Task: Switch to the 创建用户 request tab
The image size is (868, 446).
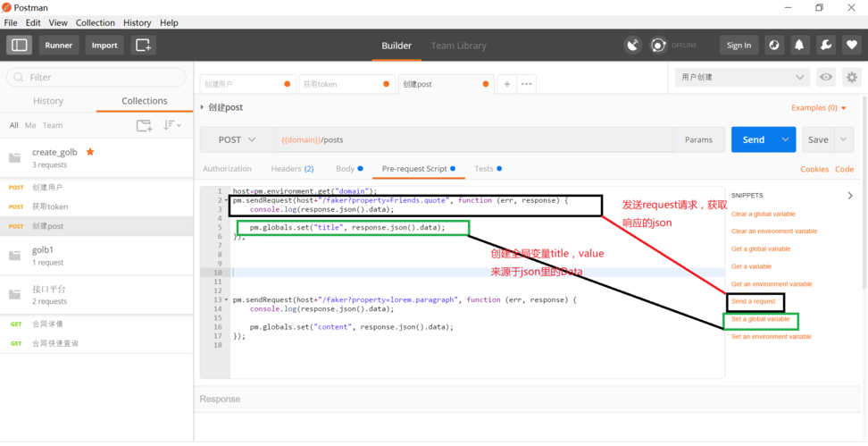Action: [x=247, y=84]
